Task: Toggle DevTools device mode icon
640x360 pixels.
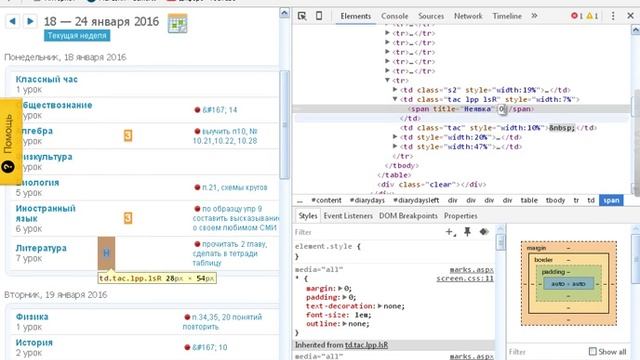Action: [x=319, y=16]
